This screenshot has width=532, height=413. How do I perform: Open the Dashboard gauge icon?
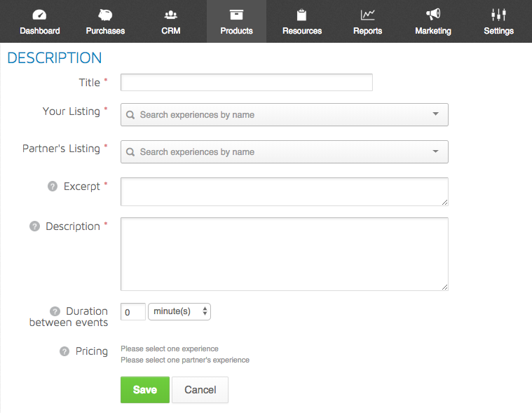point(39,15)
